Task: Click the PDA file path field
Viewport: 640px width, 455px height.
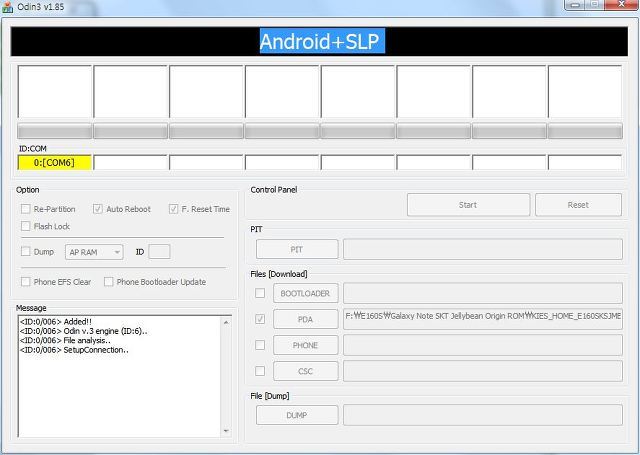Action: pos(483,319)
